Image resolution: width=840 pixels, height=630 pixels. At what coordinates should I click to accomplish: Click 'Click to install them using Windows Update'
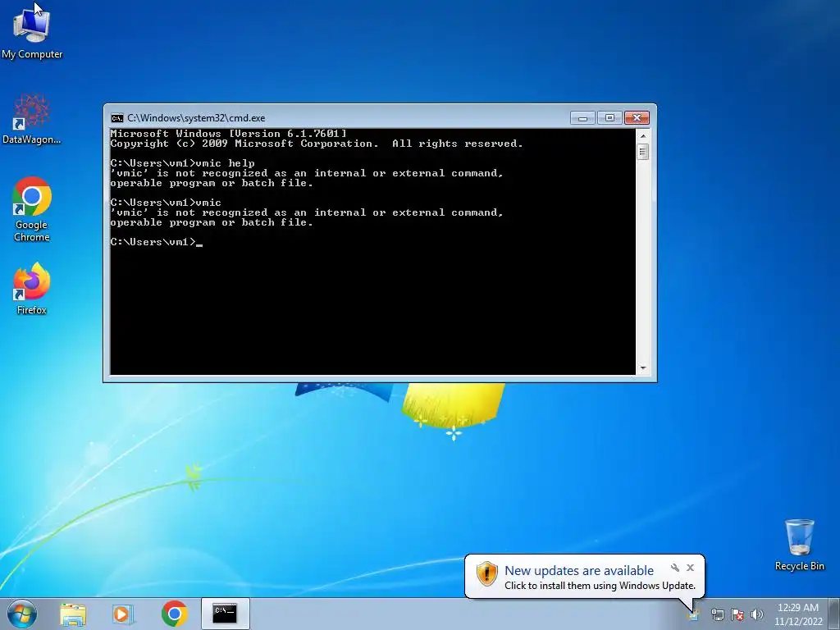click(x=600, y=586)
